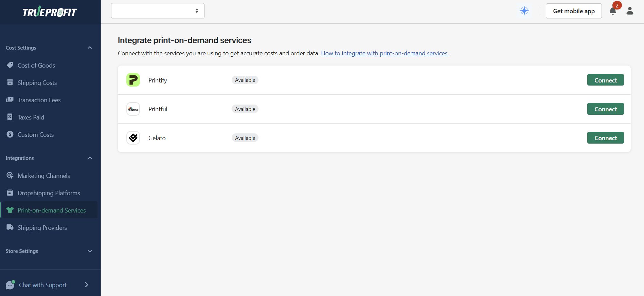Viewport: 644px width, 296px height.
Task: Connect the Printify service
Action: click(x=605, y=80)
